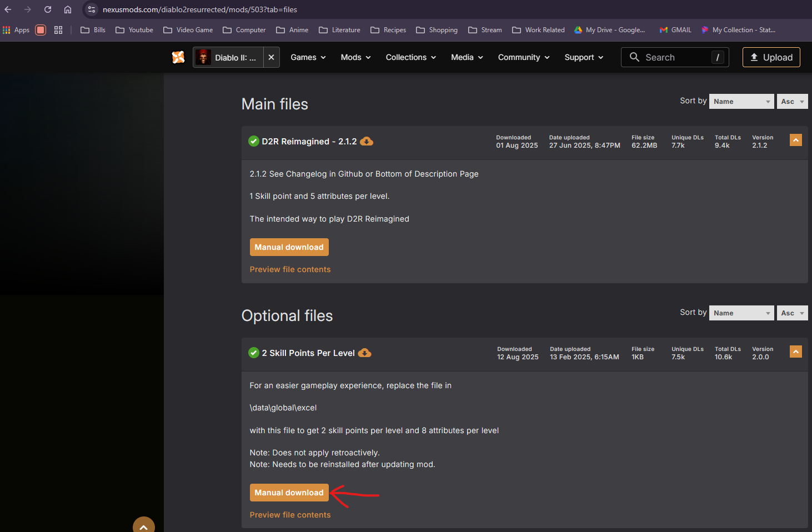Viewport: 812px width, 532px height.
Task: Click the 10.6k total downloads value
Action: tap(723, 357)
